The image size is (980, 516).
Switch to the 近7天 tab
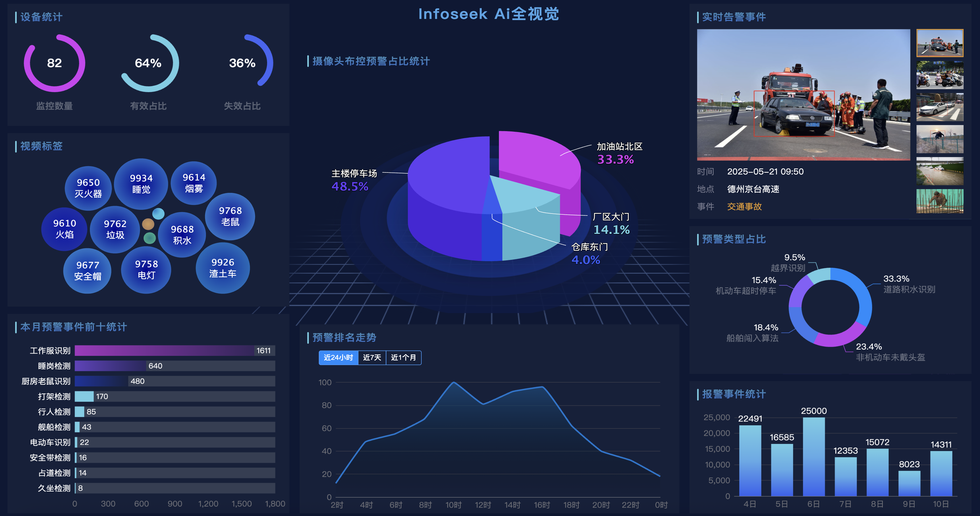click(372, 357)
